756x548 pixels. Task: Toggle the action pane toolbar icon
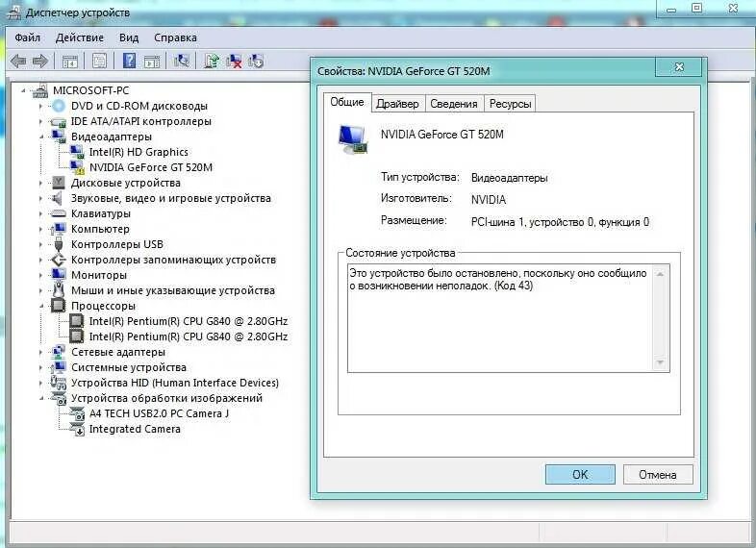click(x=152, y=62)
